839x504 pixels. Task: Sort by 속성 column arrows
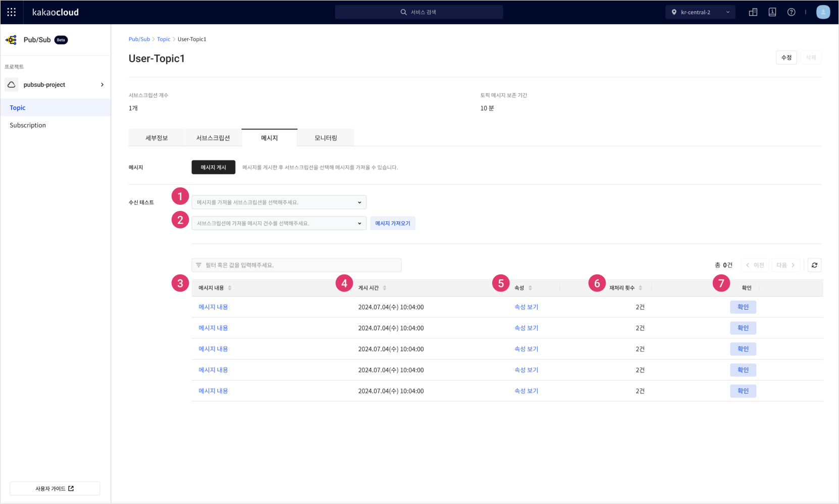click(530, 288)
